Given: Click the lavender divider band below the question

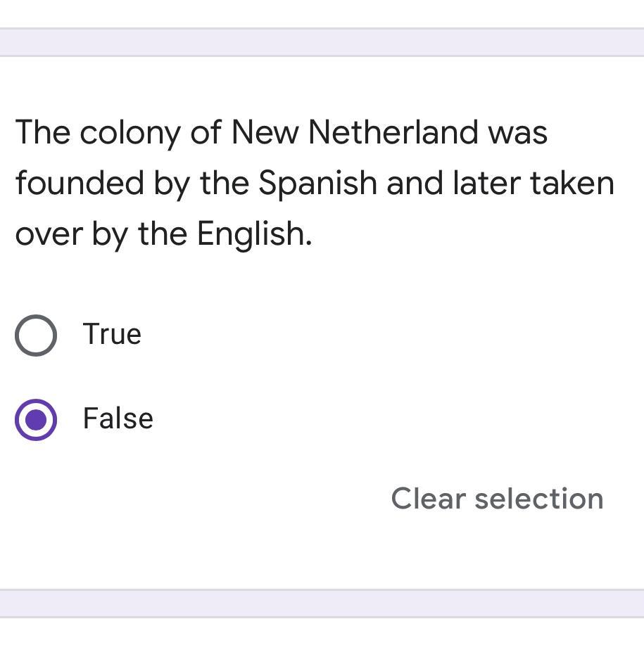Looking at the screenshot, I should coord(322,604).
